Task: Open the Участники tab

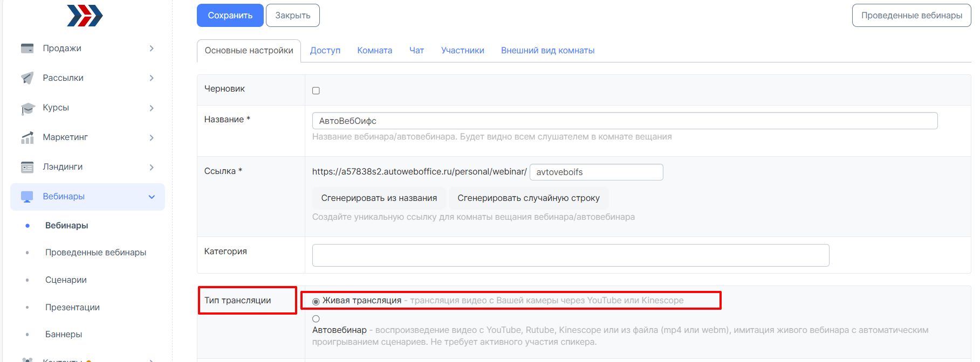Action: click(463, 51)
